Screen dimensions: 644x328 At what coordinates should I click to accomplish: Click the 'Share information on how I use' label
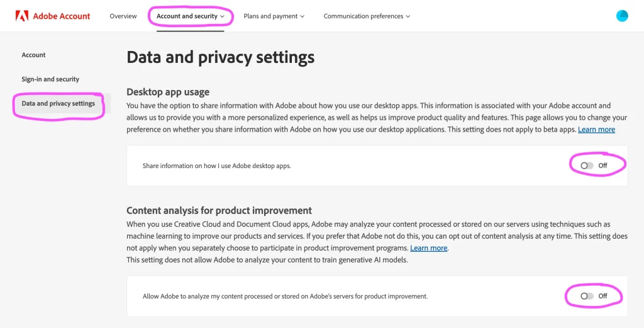pos(217,166)
